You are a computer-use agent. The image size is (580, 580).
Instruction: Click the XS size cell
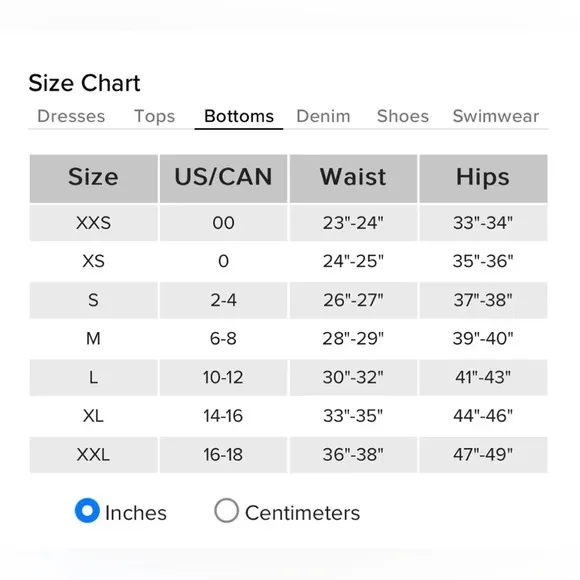pos(94,262)
